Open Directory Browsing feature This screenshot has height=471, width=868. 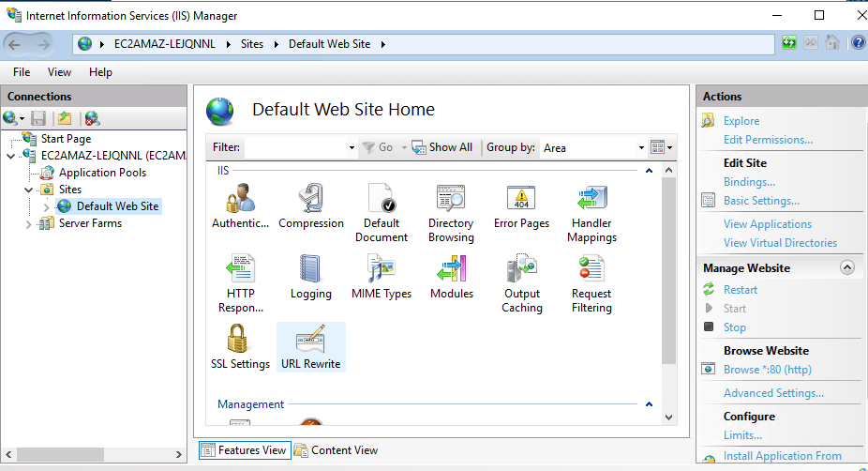[x=451, y=213]
